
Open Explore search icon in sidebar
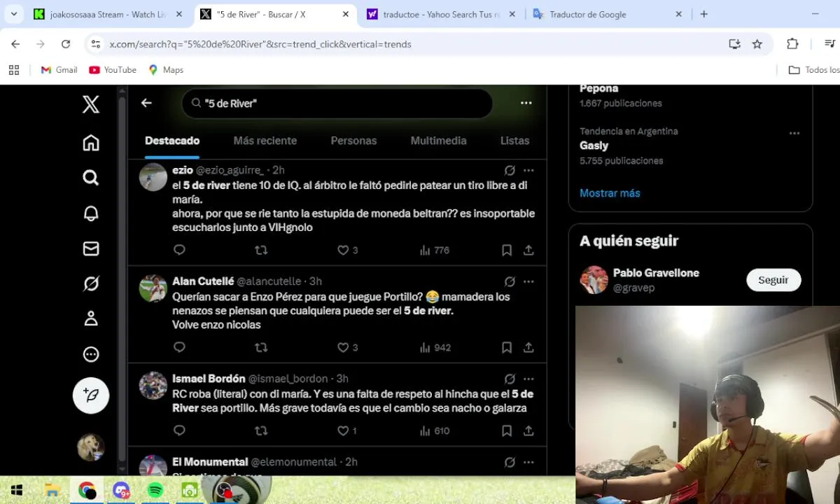click(x=91, y=178)
